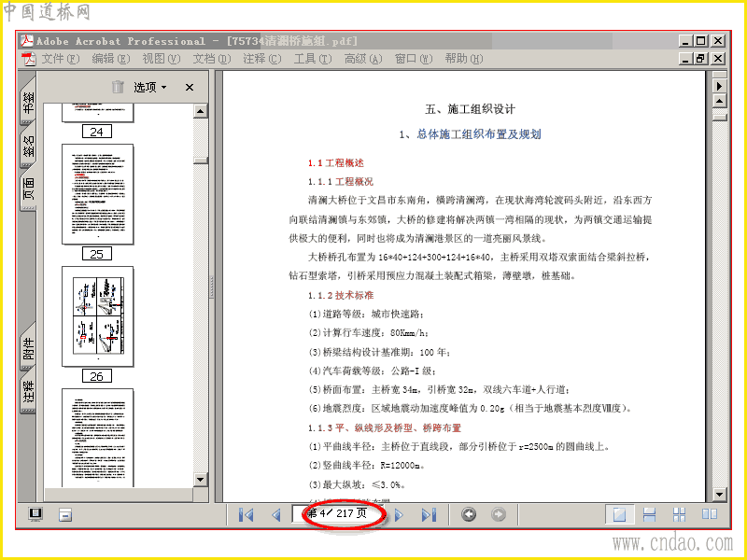Open the 选项 dropdown in pages panel
This screenshot has width=747, height=560.
[149, 87]
